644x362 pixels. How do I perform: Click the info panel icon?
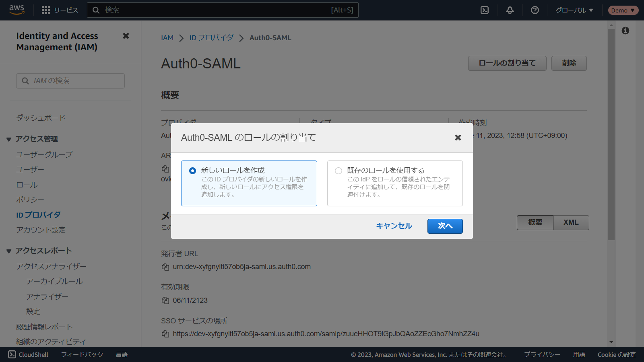coord(625,31)
